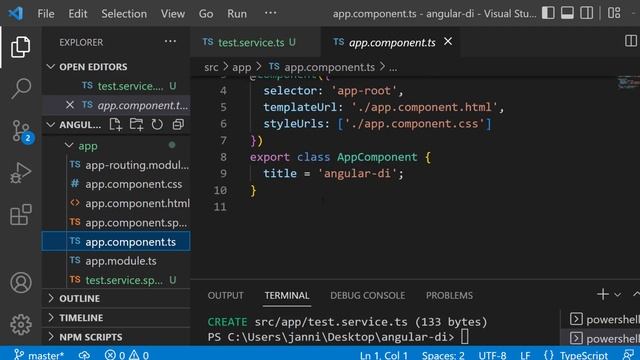
Task: Switch to the Terminal panel tab
Action: coord(287,295)
